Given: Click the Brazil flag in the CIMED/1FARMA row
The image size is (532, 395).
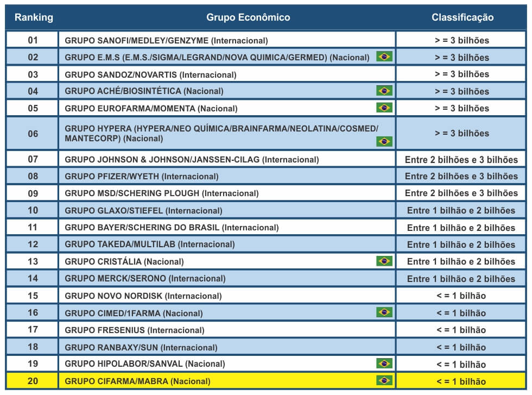Looking at the screenshot, I should pyautogui.click(x=384, y=312).
